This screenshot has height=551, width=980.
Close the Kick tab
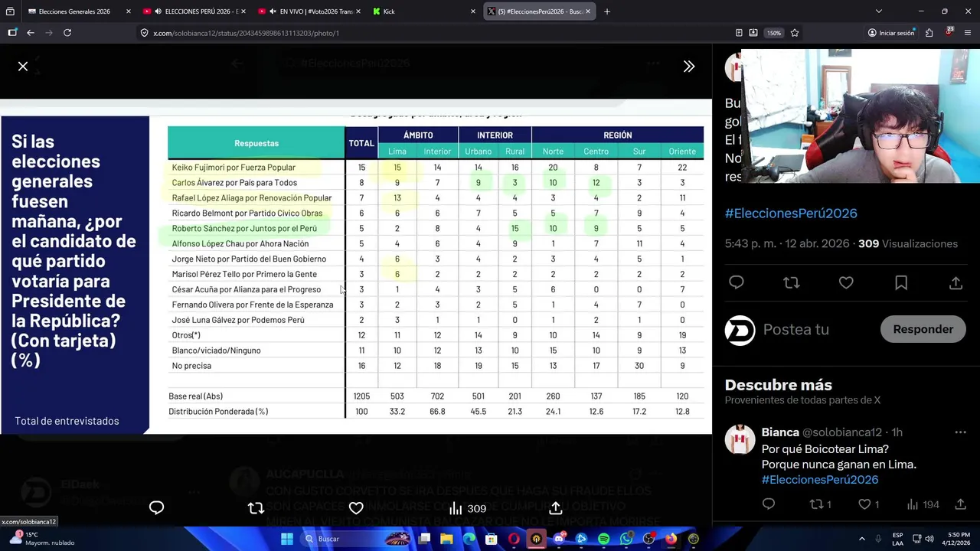pyautogui.click(x=473, y=11)
